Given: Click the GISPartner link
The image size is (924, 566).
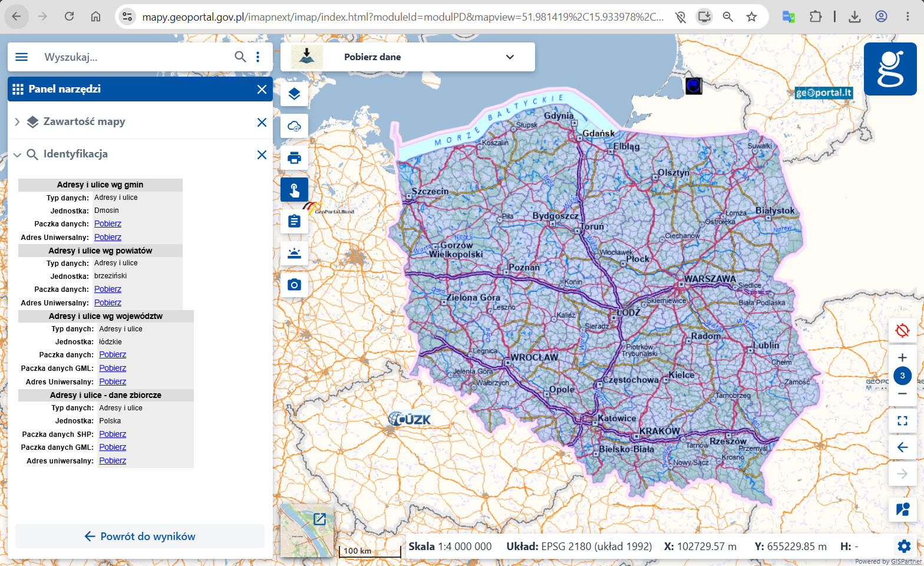Looking at the screenshot, I should click(x=906, y=561).
